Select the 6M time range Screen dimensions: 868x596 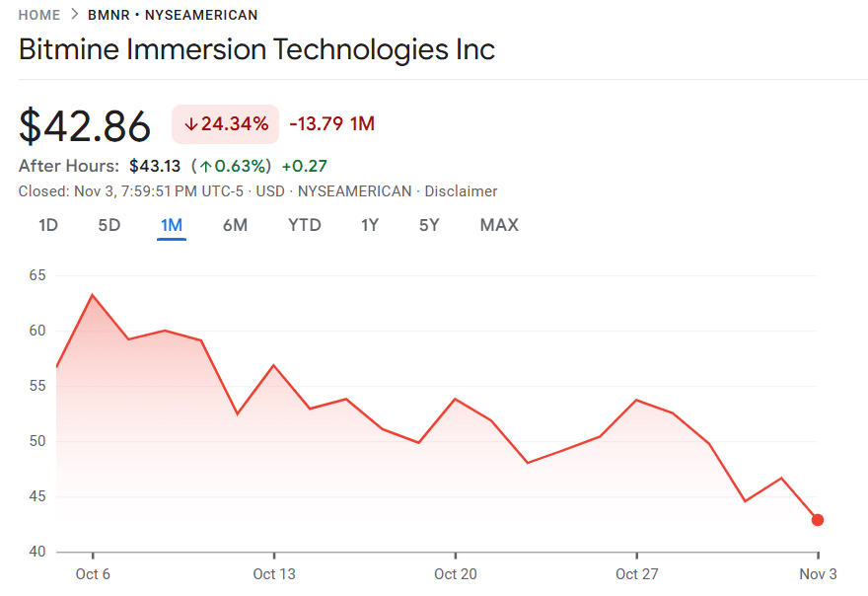[x=235, y=225]
